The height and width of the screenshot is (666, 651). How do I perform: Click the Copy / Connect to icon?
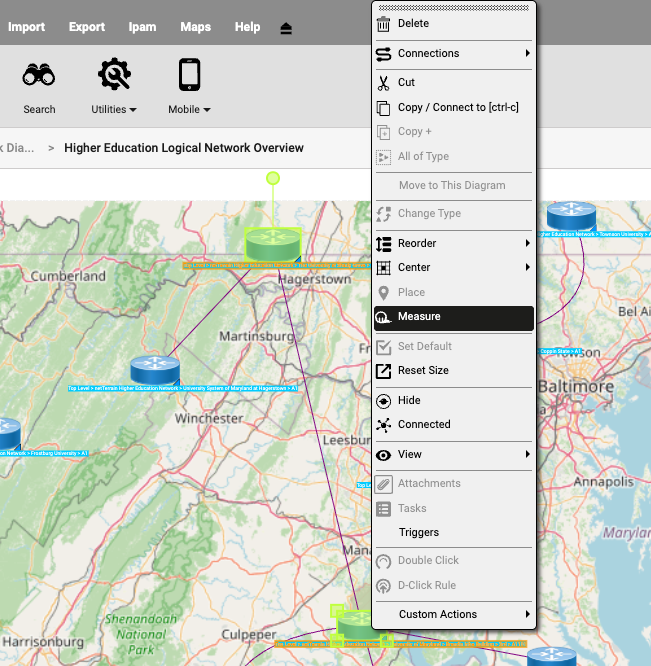383,108
